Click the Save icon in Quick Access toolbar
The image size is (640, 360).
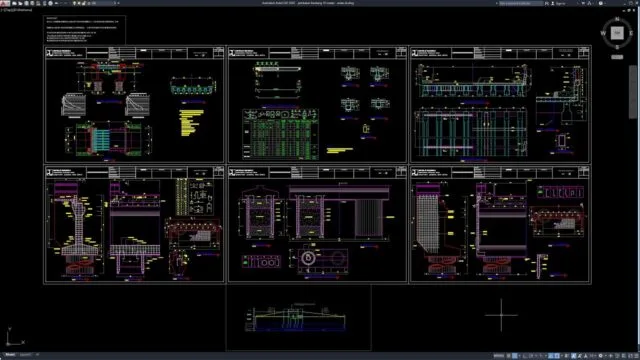click(27, 3)
